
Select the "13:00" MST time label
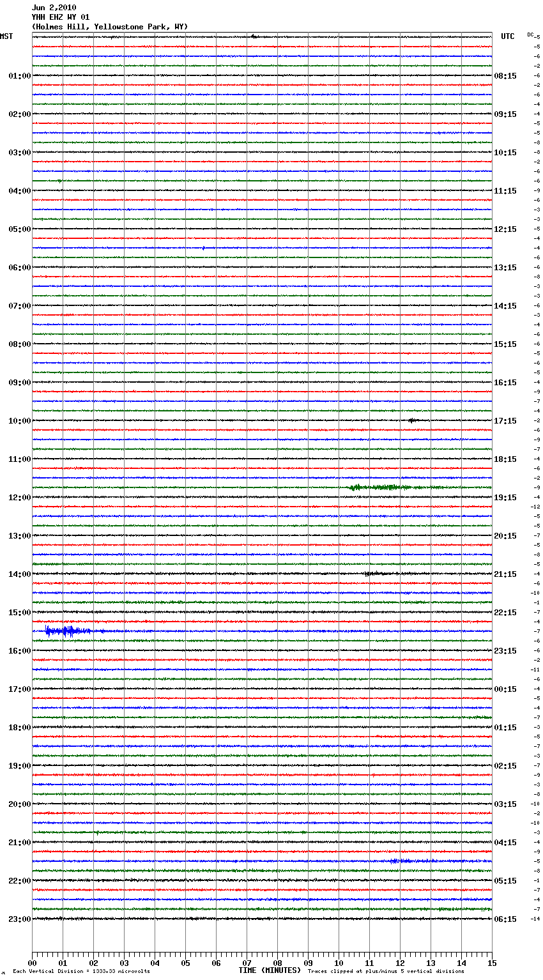[x=20, y=536]
